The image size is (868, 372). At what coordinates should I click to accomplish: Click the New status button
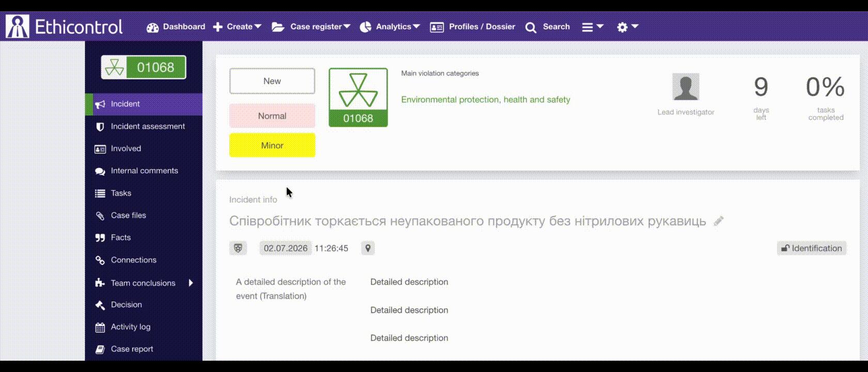[x=272, y=81]
